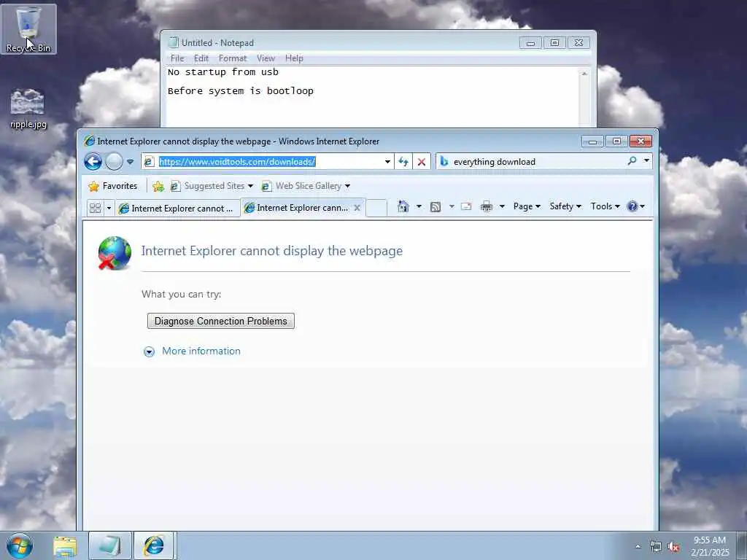Viewport: 747px width, 560px height.
Task: Open Web Slice Gallery link
Action: (x=306, y=186)
